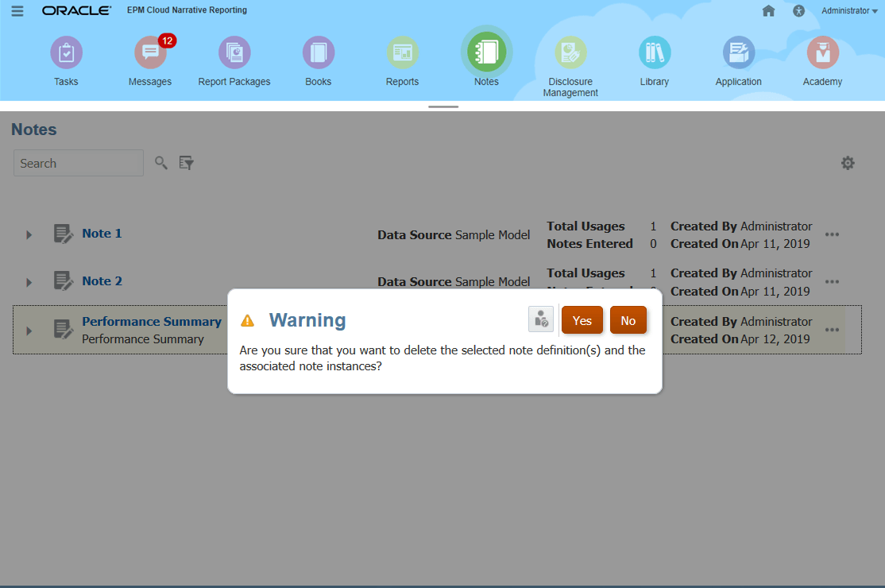Click the search magnifier icon
Screen dimensions: 885x588
point(160,163)
